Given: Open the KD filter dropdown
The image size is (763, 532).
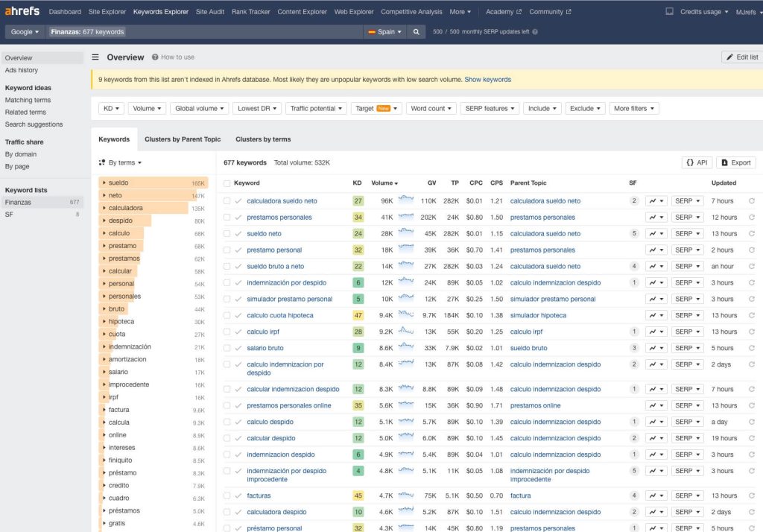Looking at the screenshot, I should [111, 109].
